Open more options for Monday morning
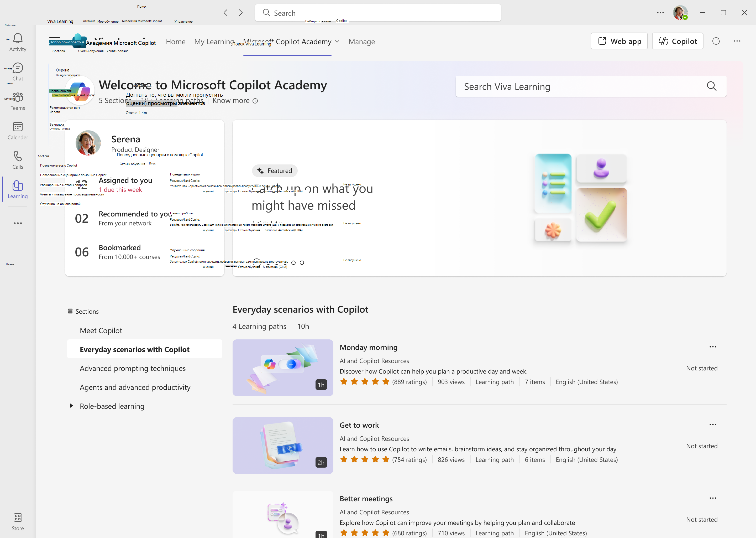The image size is (756, 538). pyautogui.click(x=713, y=347)
